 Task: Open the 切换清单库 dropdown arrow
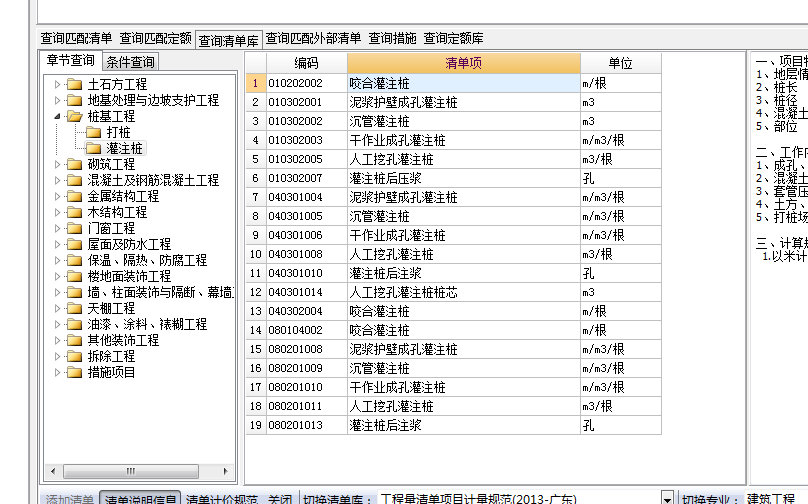pyautogui.click(x=667, y=498)
